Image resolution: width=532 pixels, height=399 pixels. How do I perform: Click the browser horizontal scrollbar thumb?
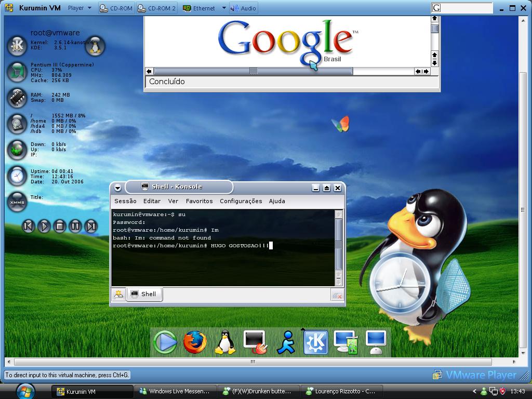coord(253,71)
